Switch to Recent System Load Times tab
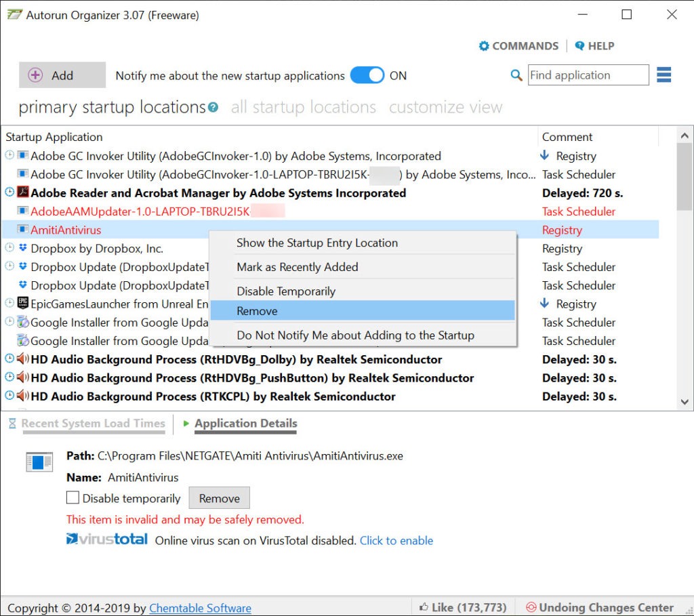This screenshot has width=694, height=616. [x=93, y=424]
